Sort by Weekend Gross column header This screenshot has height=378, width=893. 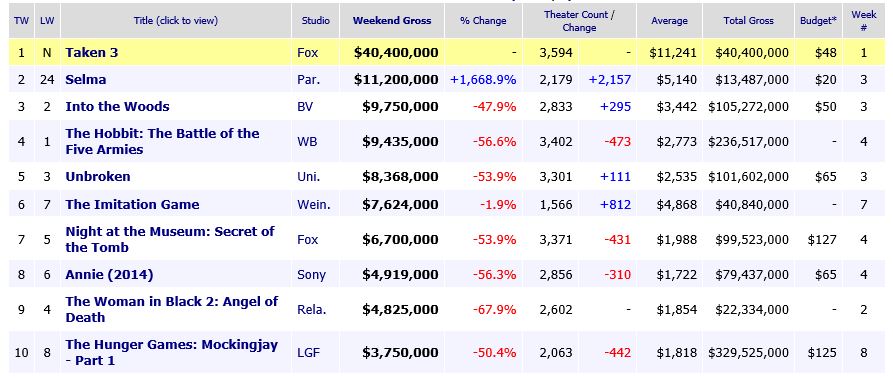tap(392, 20)
